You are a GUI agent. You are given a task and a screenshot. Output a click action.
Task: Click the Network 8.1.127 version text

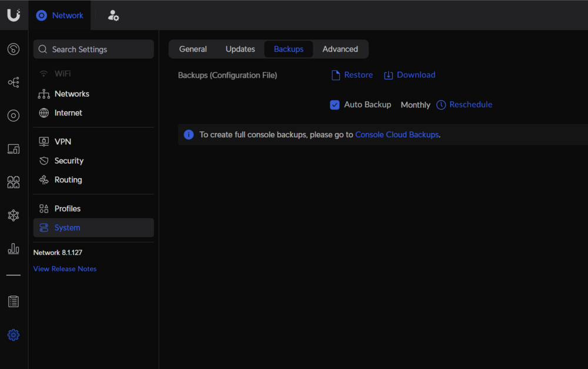point(58,252)
